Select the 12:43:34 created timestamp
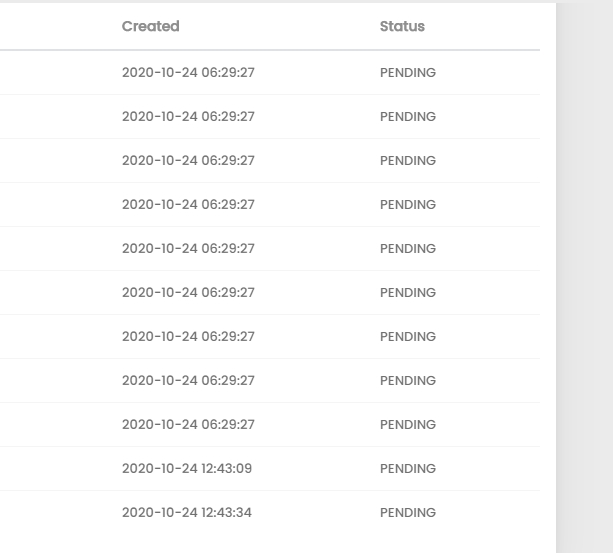 coord(187,512)
